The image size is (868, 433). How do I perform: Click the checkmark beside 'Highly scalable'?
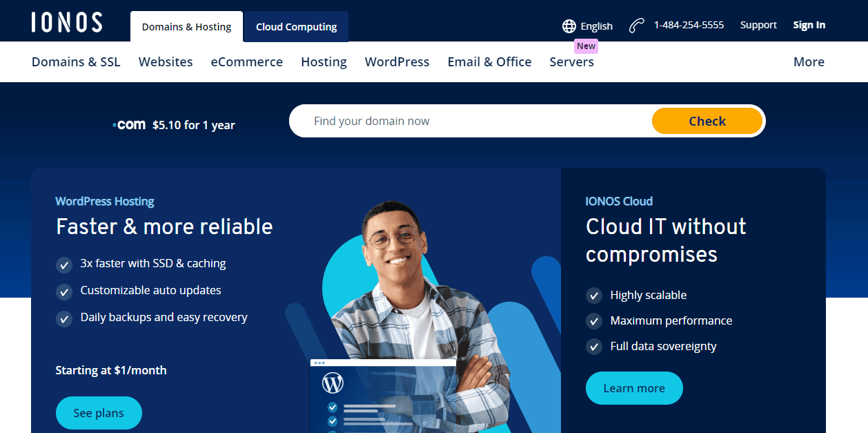coord(594,295)
